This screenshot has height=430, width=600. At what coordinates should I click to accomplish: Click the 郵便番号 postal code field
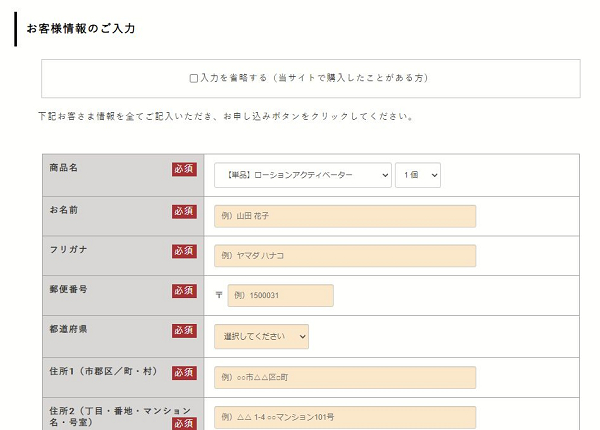tap(280, 296)
